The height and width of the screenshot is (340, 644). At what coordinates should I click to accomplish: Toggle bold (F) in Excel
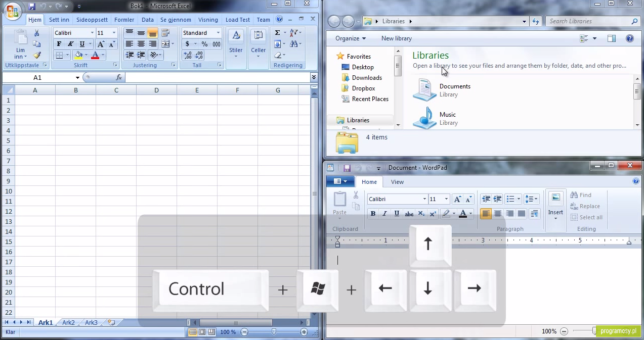click(59, 44)
